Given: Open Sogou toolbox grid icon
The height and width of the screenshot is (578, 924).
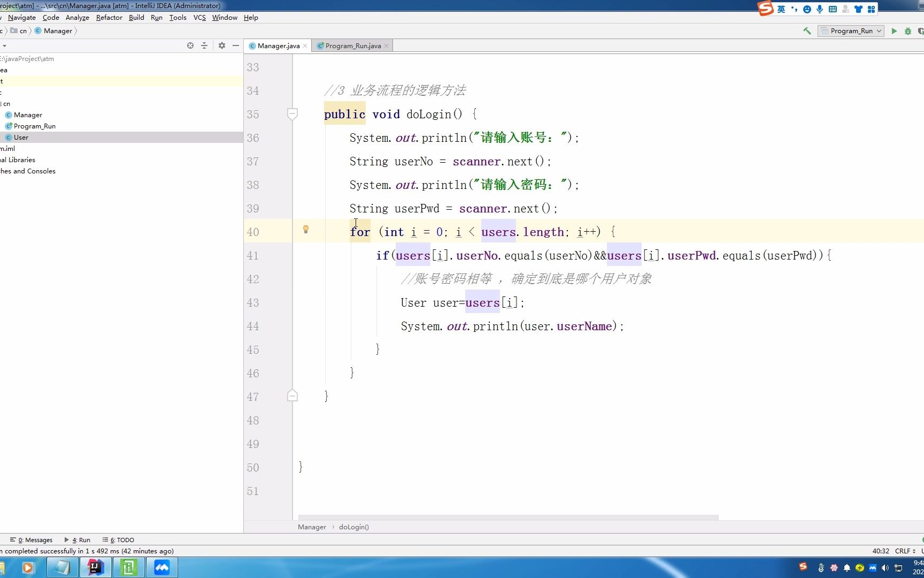Looking at the screenshot, I should 872,9.
